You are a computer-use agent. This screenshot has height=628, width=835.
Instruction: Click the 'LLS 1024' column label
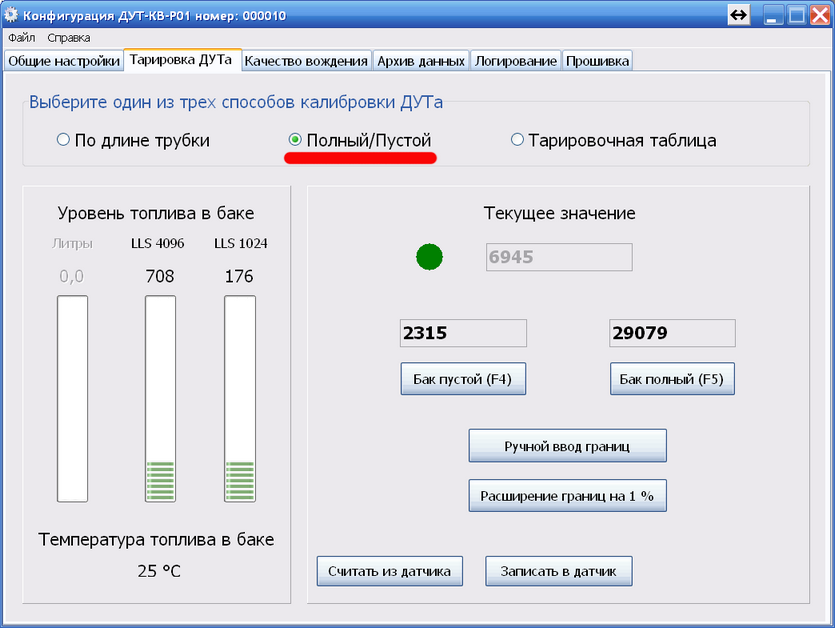coord(241,243)
